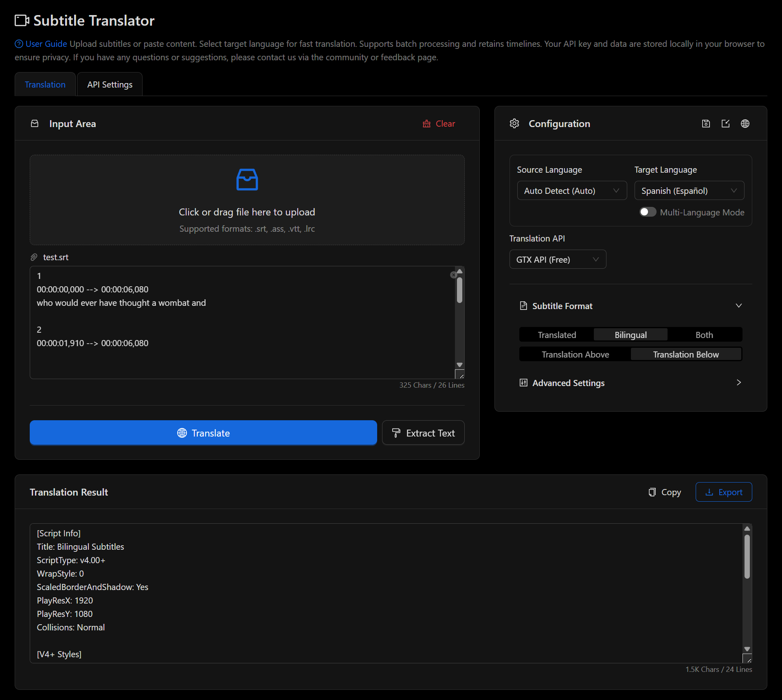The image size is (782, 700).
Task: Click the inbox upload icon in drop zone
Action: (247, 180)
